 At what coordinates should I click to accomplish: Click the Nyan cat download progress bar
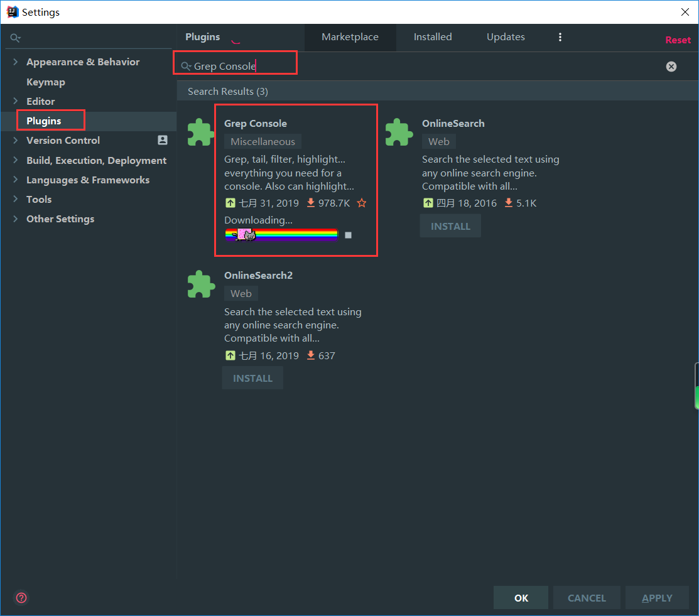(x=281, y=235)
